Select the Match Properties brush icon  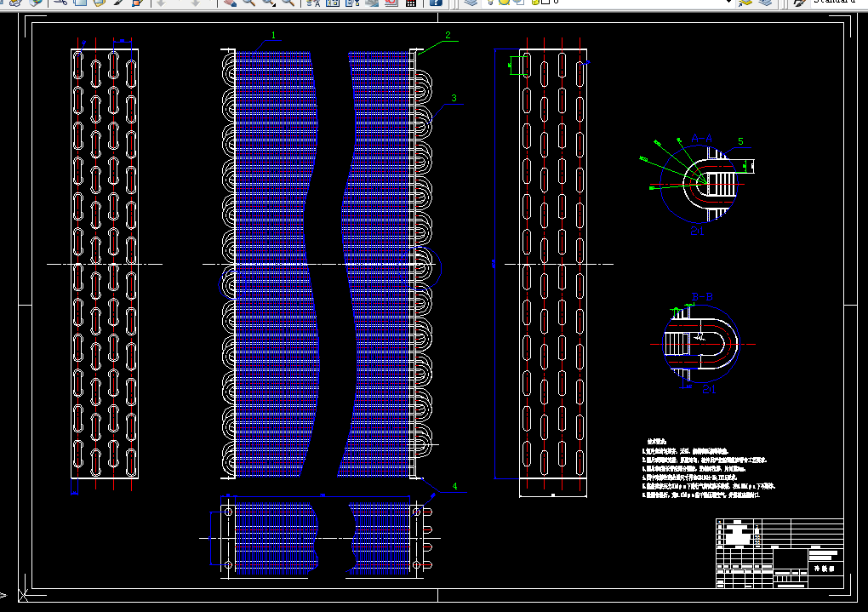(x=118, y=2)
